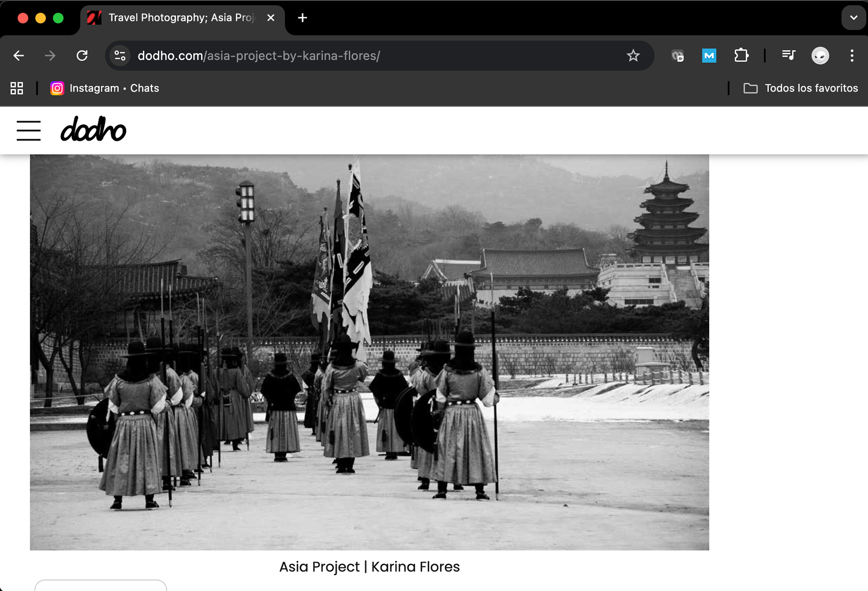Click the dodho.com address bar URL

click(x=259, y=56)
